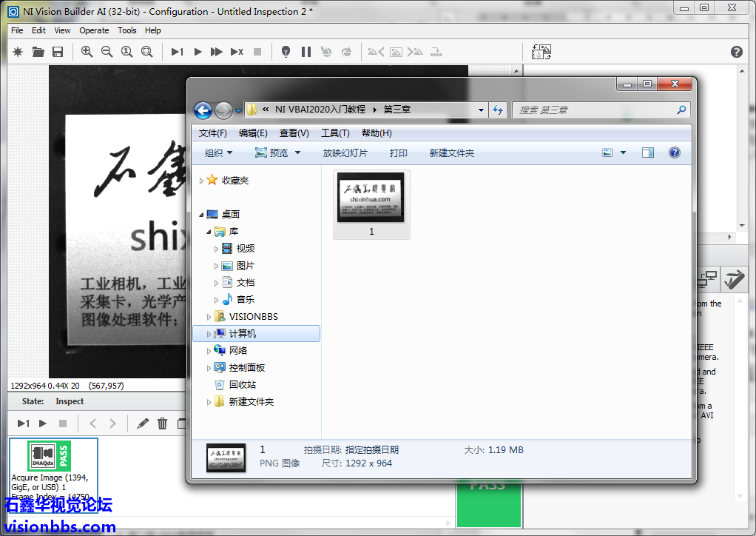This screenshot has height=536, width=756.
Task: Save the inspection with the disk icon
Action: 58,52
